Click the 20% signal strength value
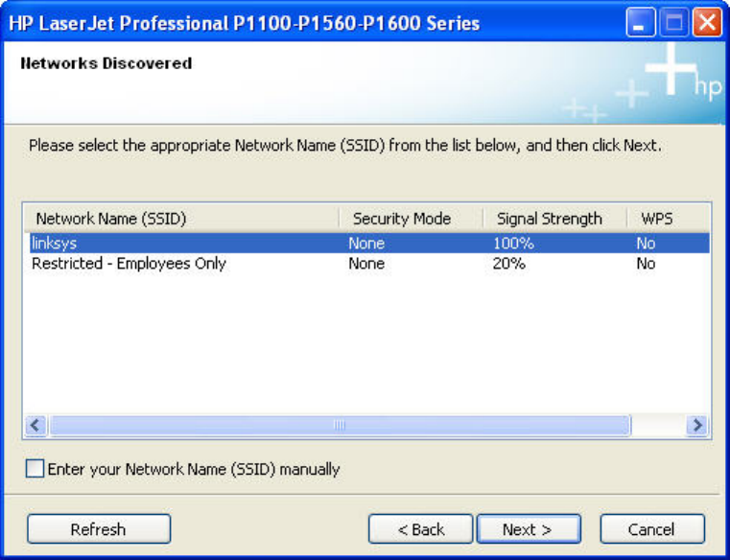The width and height of the screenshot is (730, 560). coord(508,264)
